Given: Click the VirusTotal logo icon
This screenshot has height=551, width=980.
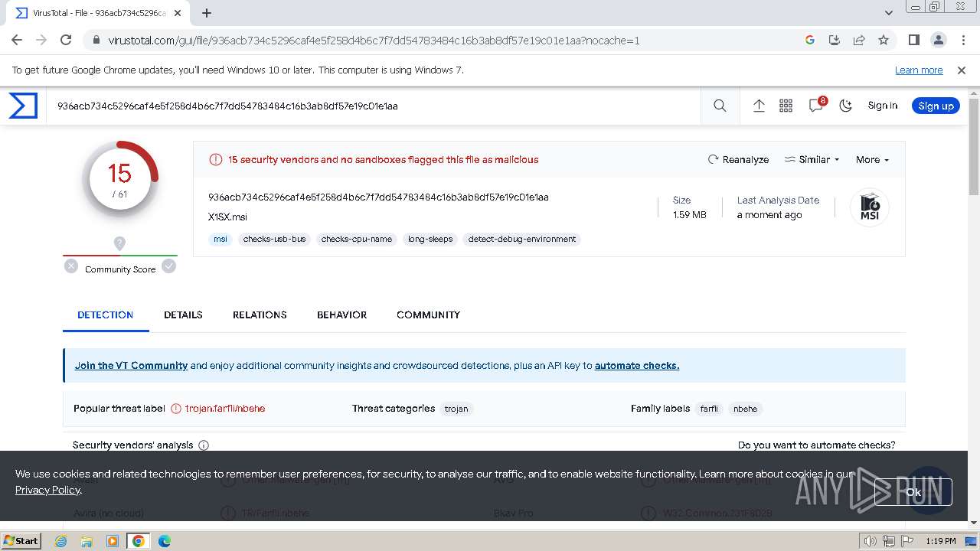Looking at the screenshot, I should point(23,106).
